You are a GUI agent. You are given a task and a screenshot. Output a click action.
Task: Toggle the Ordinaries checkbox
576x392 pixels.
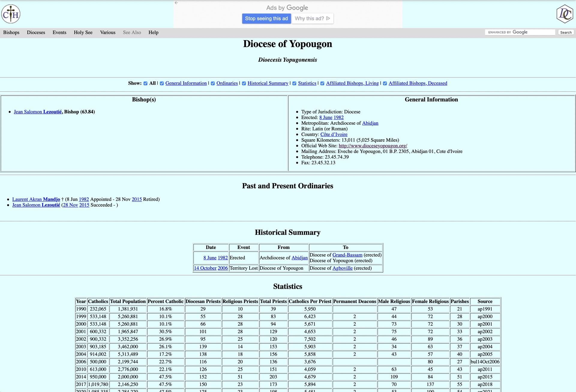tap(213, 83)
